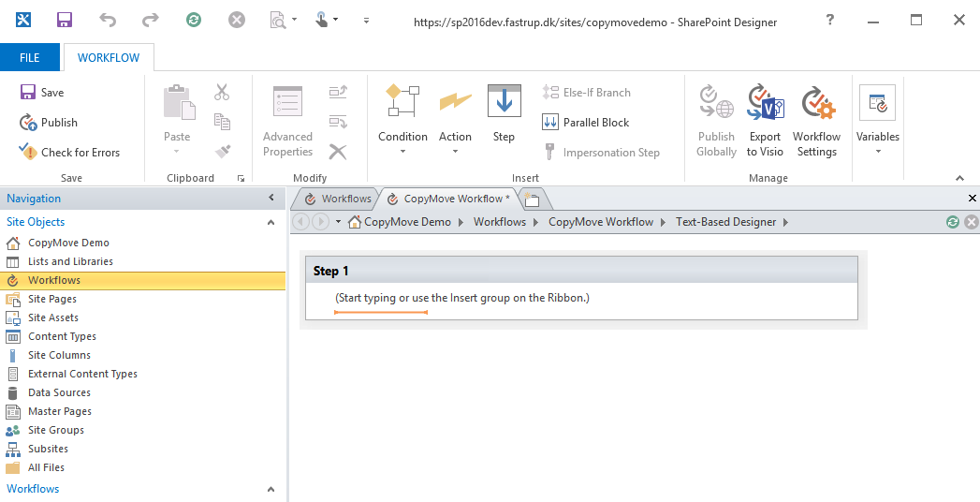Click the Save icon in quick access toolbar

click(x=65, y=20)
